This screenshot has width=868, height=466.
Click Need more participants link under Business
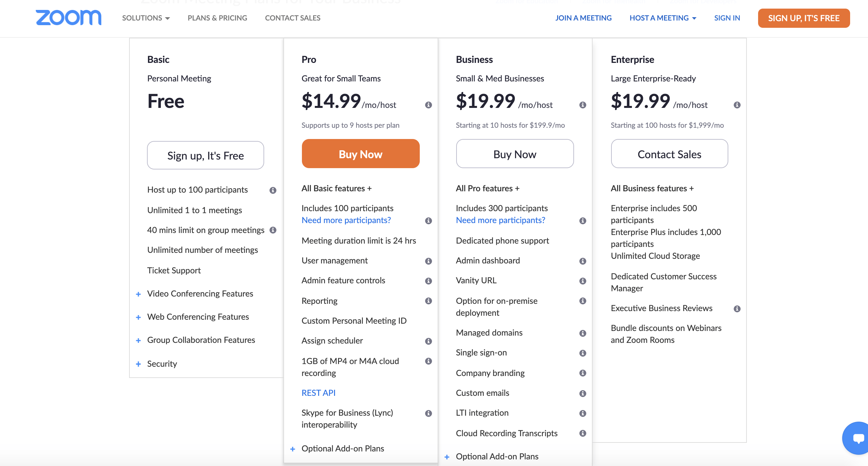[501, 220]
